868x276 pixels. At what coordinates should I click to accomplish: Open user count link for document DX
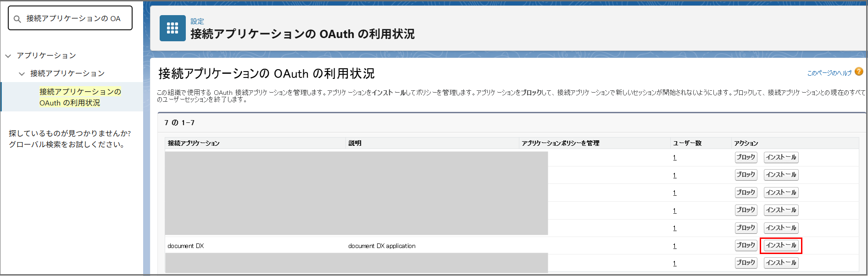click(674, 246)
